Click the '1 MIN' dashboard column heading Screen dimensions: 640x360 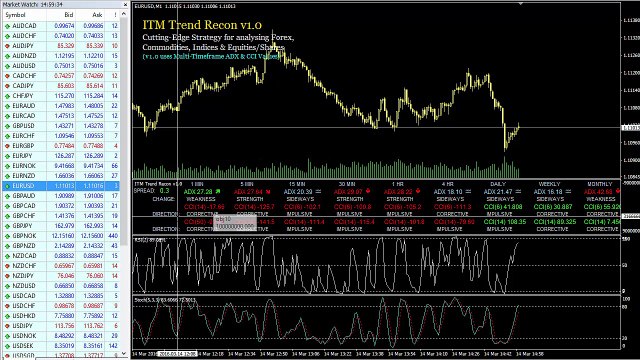pos(197,184)
